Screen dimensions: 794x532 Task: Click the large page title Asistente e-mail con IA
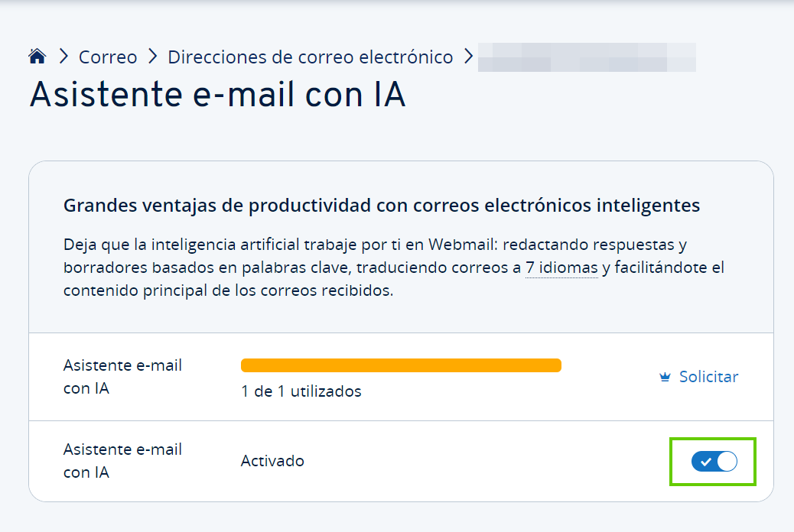pos(217,96)
